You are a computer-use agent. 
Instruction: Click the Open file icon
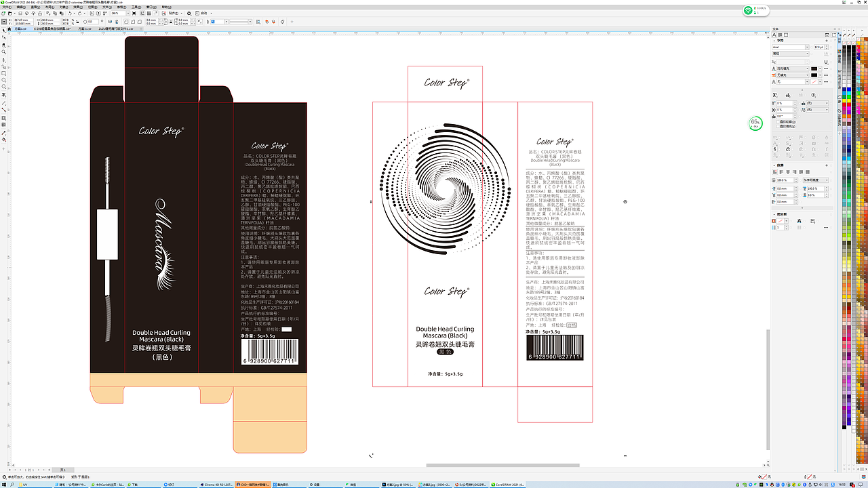point(9,14)
